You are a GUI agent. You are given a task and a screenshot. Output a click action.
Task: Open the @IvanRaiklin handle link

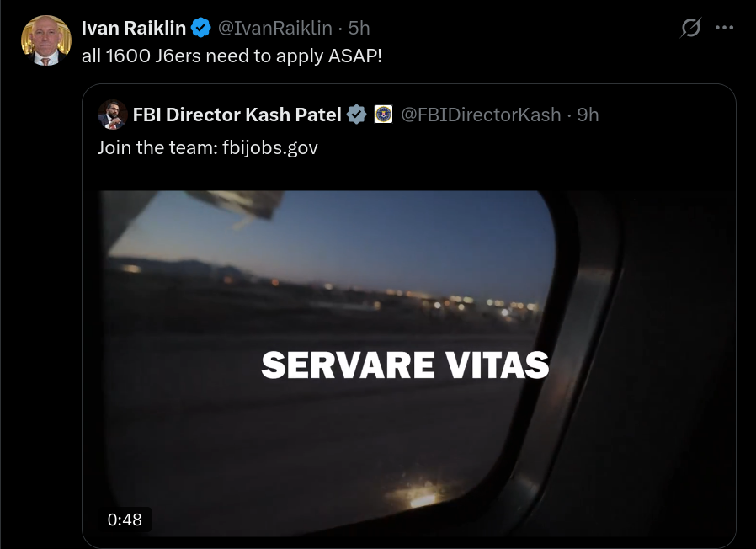point(274,28)
